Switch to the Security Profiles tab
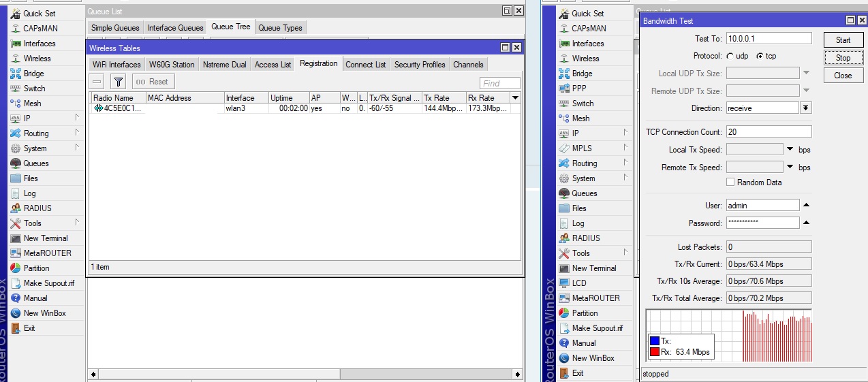The image size is (868, 382). coord(420,65)
